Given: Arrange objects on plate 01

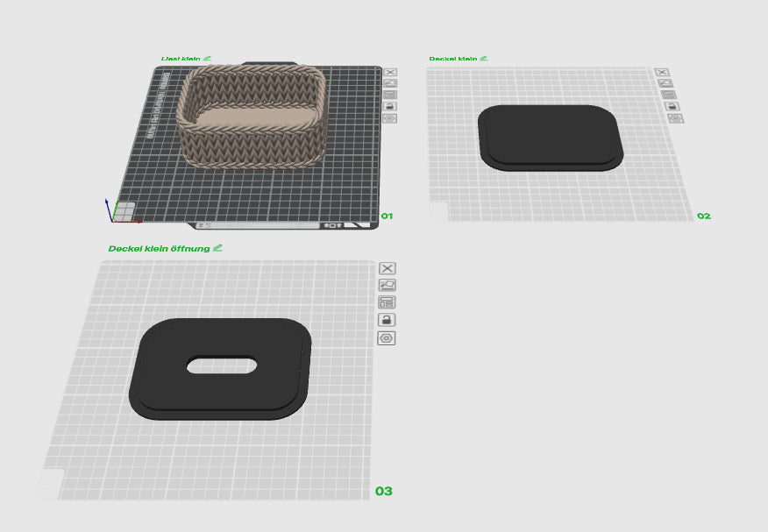Looking at the screenshot, I should point(390,95).
